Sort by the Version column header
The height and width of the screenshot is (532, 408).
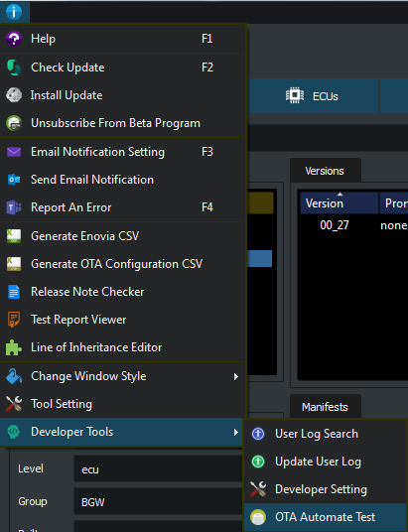coord(340,202)
